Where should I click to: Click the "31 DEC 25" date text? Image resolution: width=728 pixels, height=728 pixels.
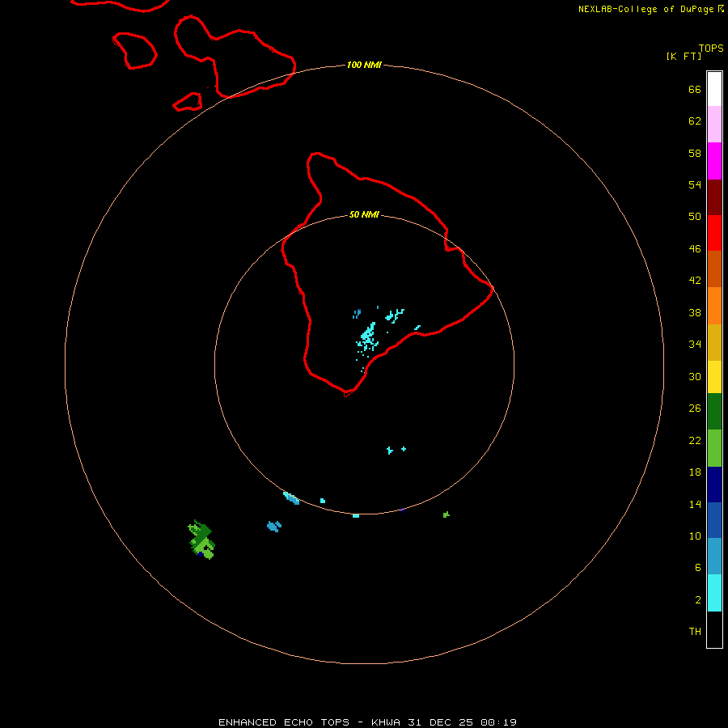click(x=441, y=722)
